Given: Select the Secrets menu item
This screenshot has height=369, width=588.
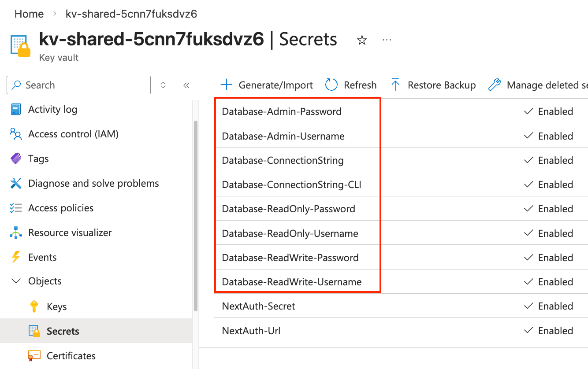Looking at the screenshot, I should (x=63, y=332).
